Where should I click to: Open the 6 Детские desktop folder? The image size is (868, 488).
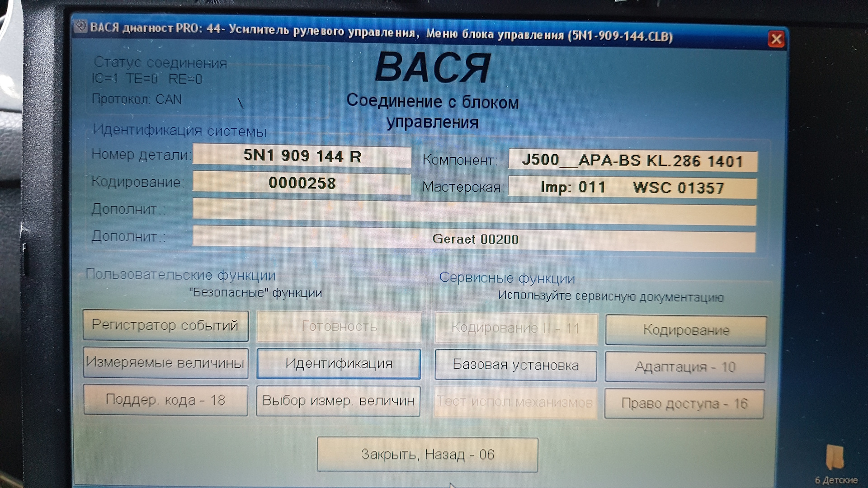click(835, 457)
